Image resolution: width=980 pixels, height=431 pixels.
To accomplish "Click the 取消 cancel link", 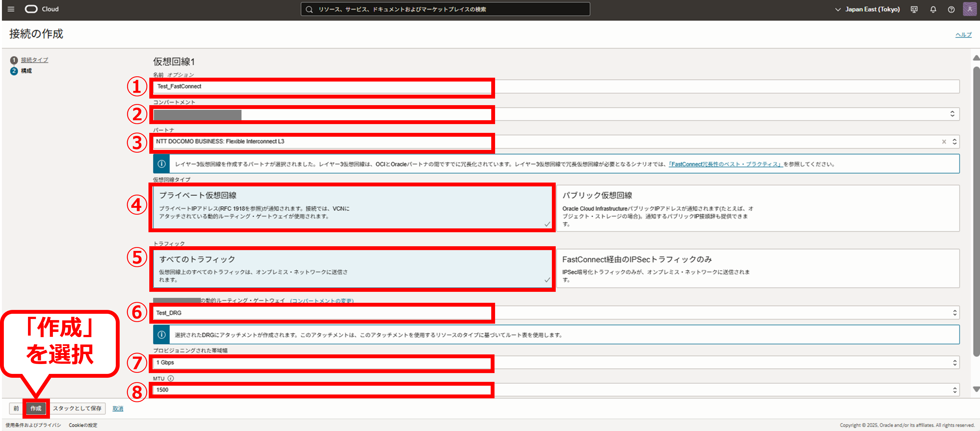I will coord(117,408).
